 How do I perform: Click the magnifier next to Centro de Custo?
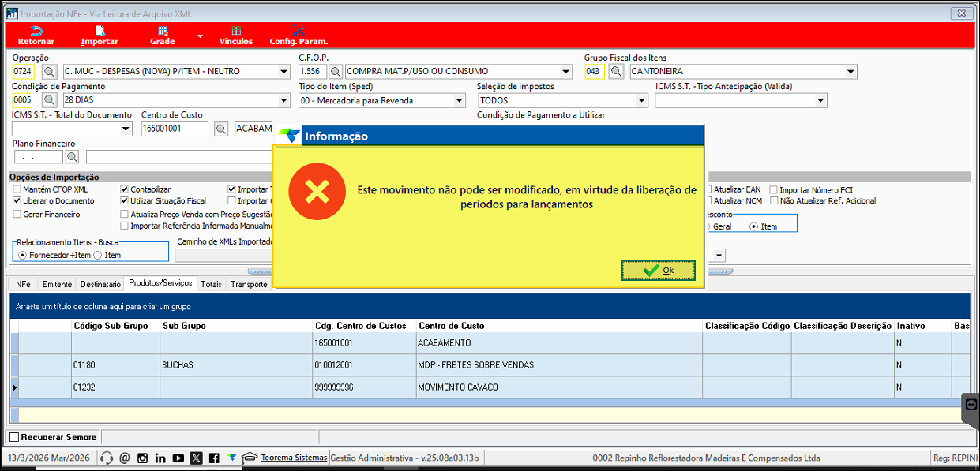[x=222, y=129]
